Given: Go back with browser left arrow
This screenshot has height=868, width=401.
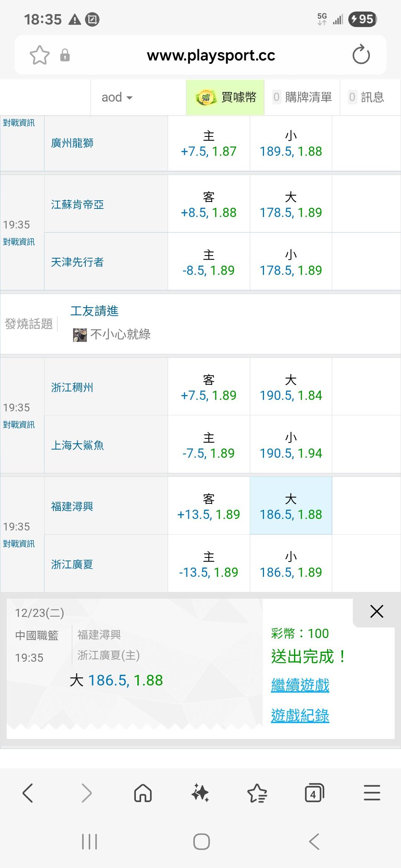Looking at the screenshot, I should [28, 793].
